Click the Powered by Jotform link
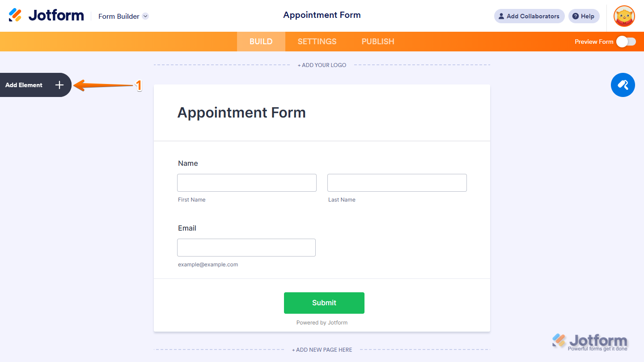Viewport: 644px width, 362px height. pos(322,322)
